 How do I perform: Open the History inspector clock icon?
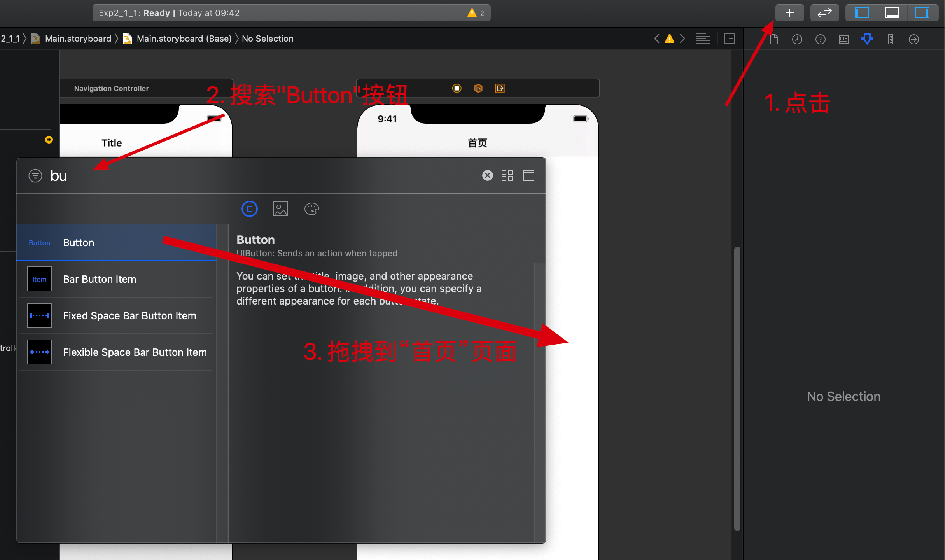pyautogui.click(x=797, y=39)
